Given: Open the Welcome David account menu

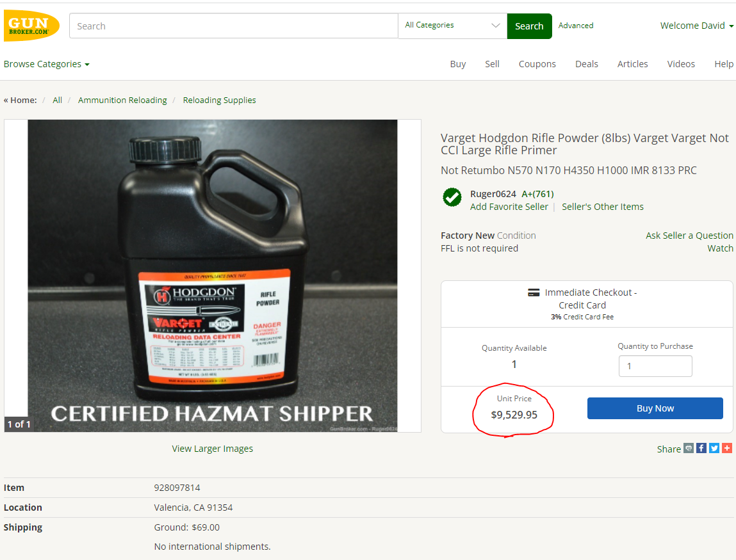Looking at the screenshot, I should click(697, 26).
